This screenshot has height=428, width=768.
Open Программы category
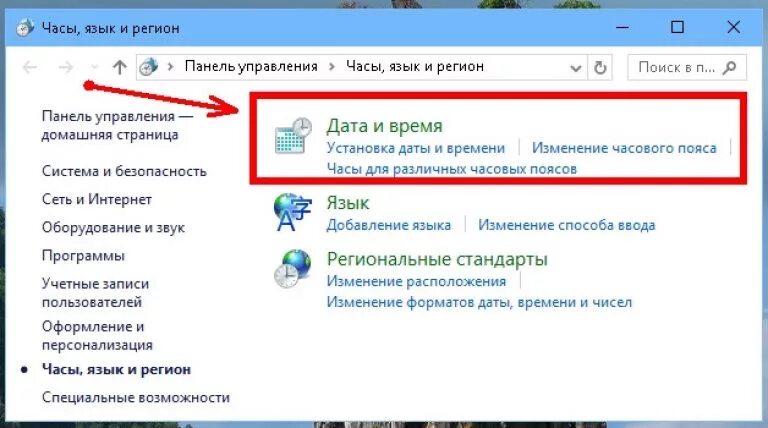pos(83,256)
